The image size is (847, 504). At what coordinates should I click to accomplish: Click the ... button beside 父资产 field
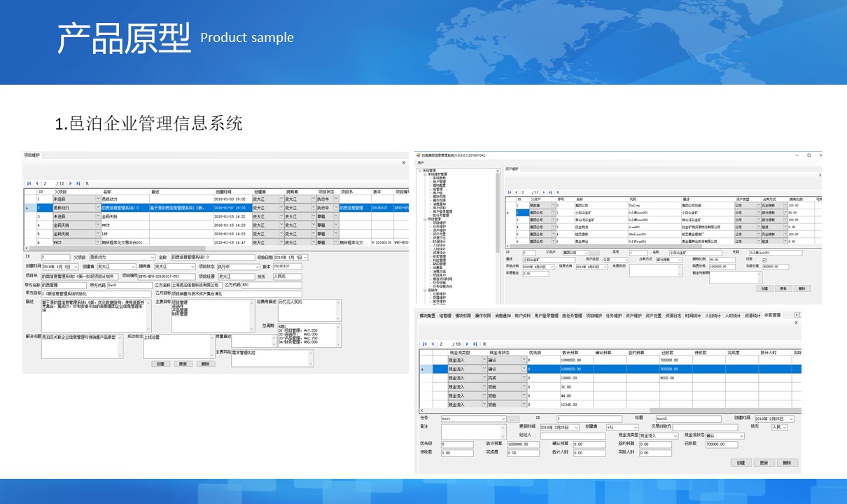point(595,253)
